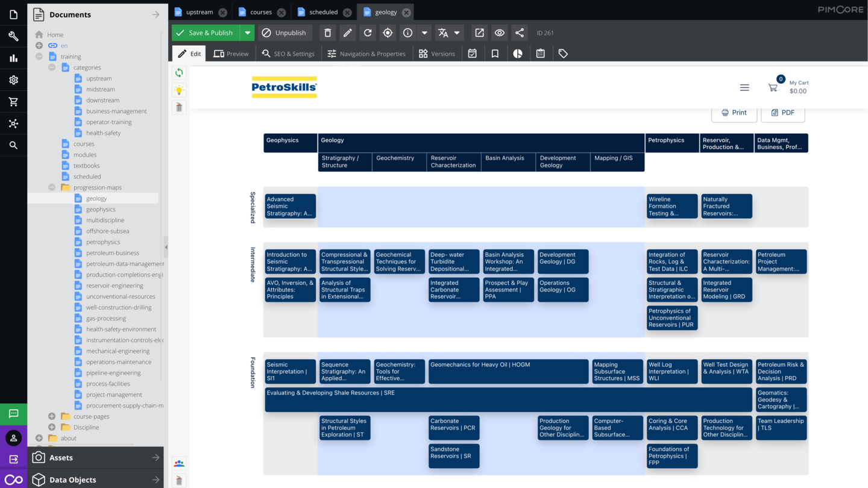Open Sandstone Reservoirs | SR course card

point(454,456)
